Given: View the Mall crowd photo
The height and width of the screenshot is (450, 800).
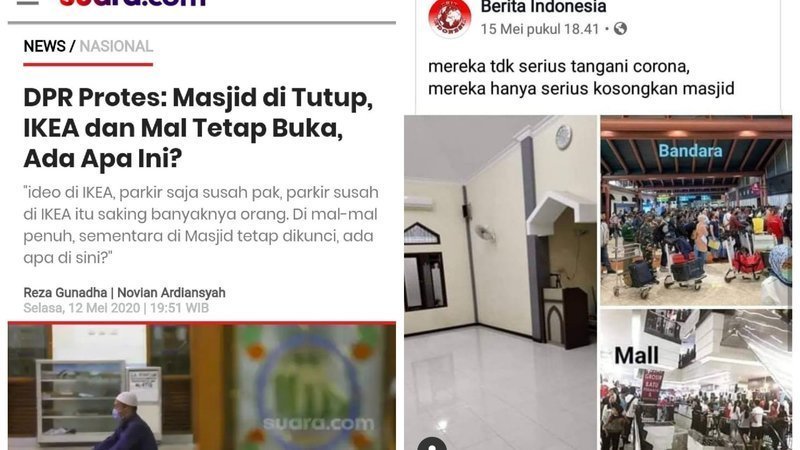Looking at the screenshot, I should pos(696,380).
